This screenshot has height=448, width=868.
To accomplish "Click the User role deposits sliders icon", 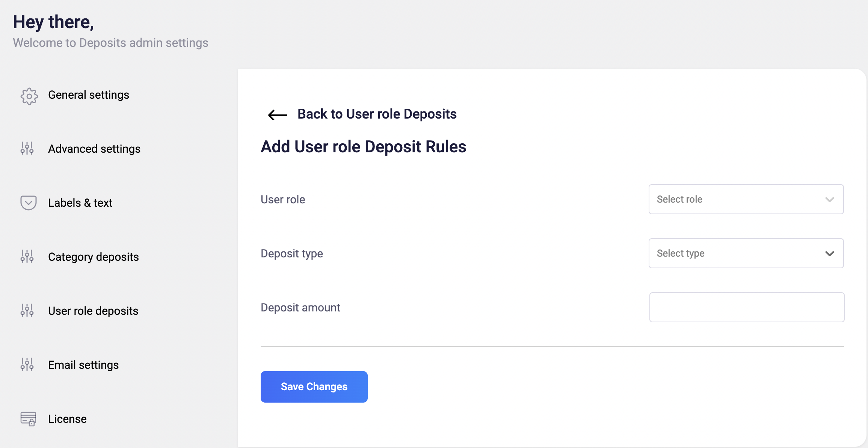I will pyautogui.click(x=27, y=311).
